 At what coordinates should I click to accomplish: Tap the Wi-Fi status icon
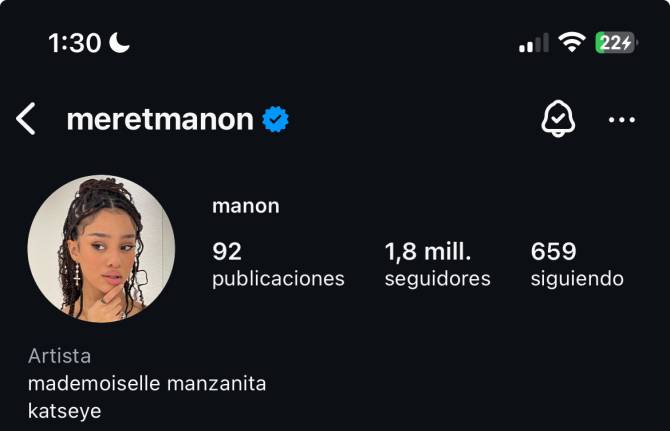click(x=572, y=42)
